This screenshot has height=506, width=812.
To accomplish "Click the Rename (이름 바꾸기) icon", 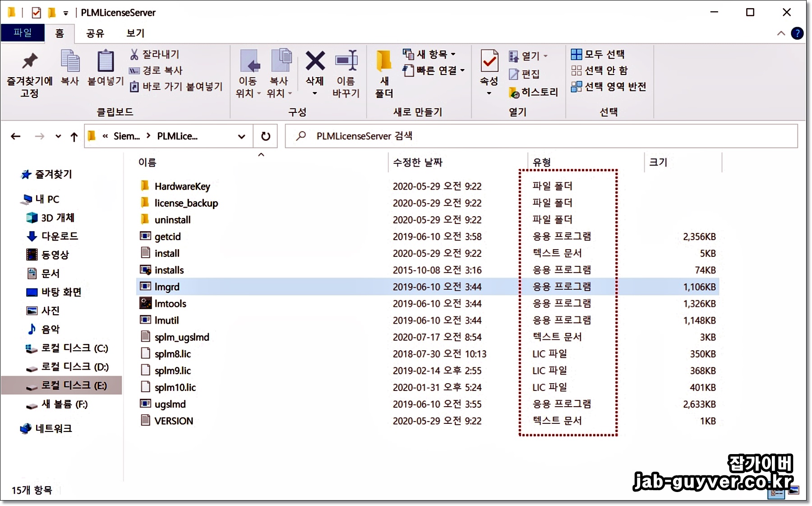I will [346, 60].
